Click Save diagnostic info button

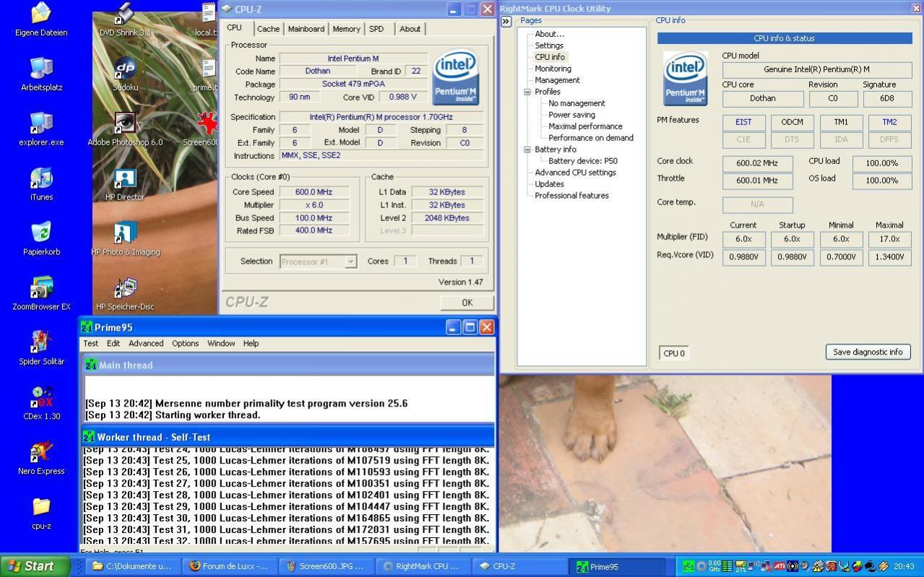click(868, 352)
